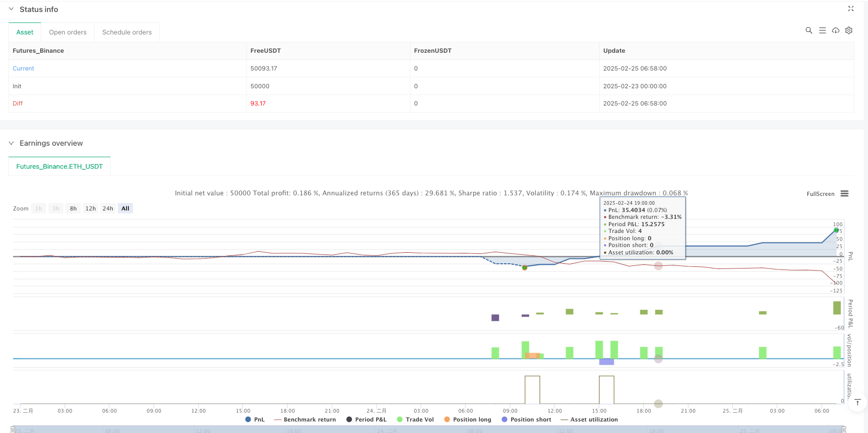
Task: Set chart zoom to 3h
Action: click(x=56, y=208)
